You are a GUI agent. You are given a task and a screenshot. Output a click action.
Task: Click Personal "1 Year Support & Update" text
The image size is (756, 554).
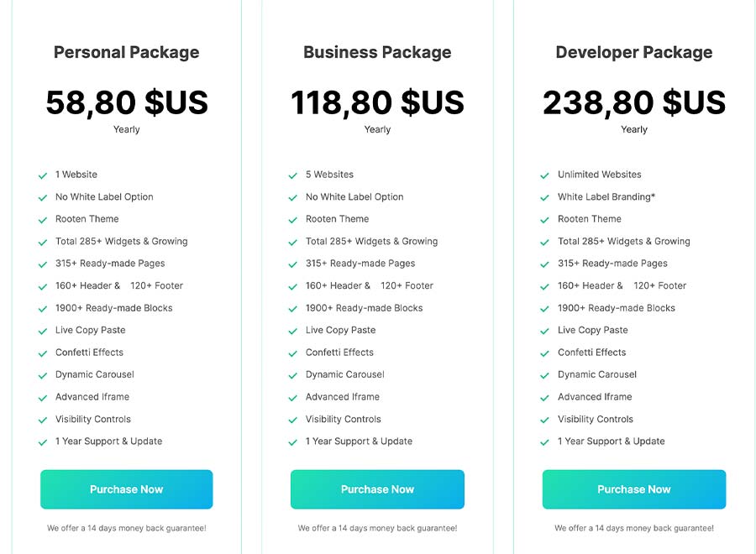[x=109, y=442]
